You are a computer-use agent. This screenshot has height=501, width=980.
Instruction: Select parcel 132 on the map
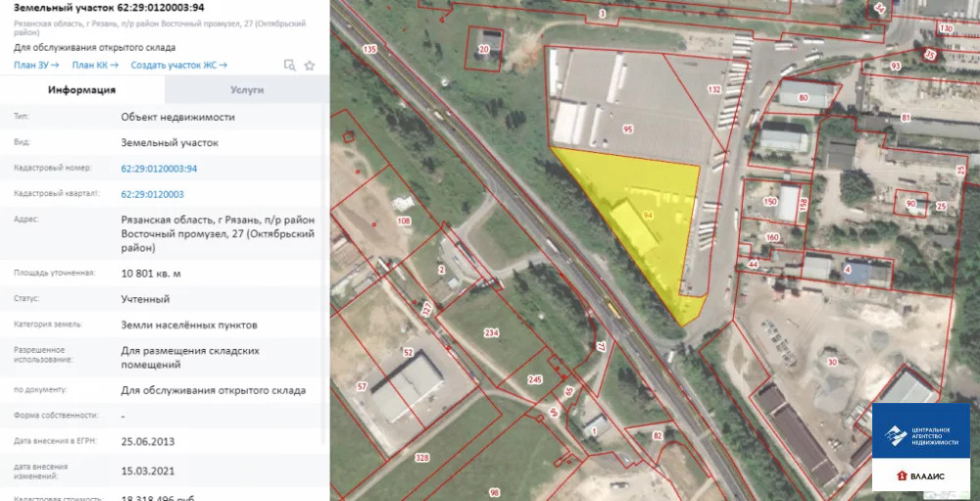(714, 89)
